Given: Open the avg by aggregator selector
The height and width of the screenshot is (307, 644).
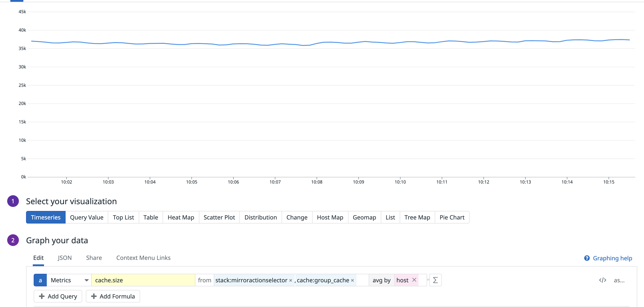Looking at the screenshot, I should pyautogui.click(x=382, y=280).
